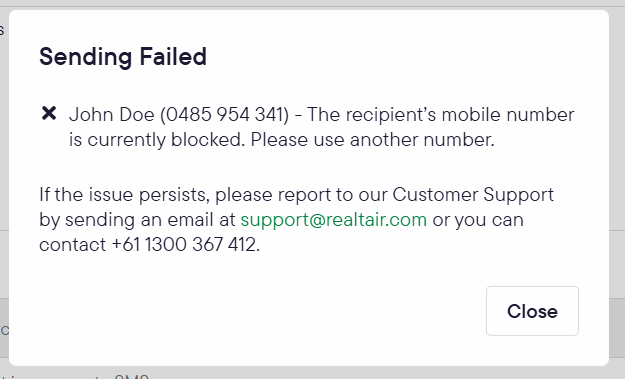Click the Close button
625x379 pixels.
point(532,311)
